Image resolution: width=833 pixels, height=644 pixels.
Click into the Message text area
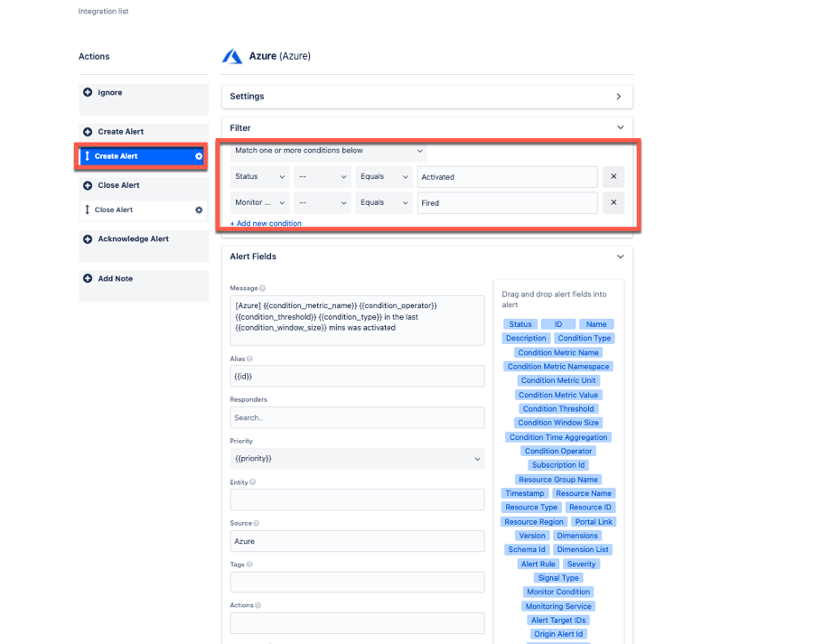coord(357,320)
